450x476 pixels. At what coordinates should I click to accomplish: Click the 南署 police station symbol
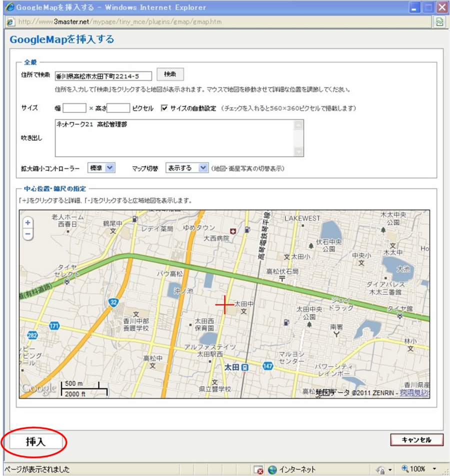[336, 334]
